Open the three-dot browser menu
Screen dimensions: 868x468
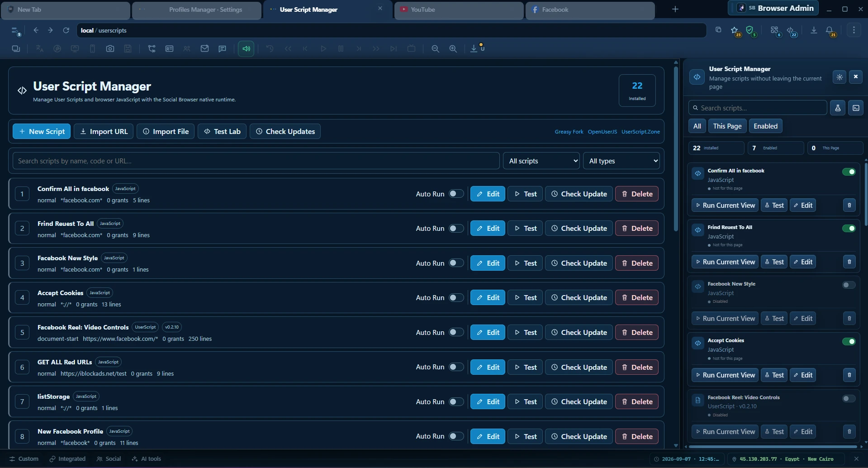click(x=854, y=30)
